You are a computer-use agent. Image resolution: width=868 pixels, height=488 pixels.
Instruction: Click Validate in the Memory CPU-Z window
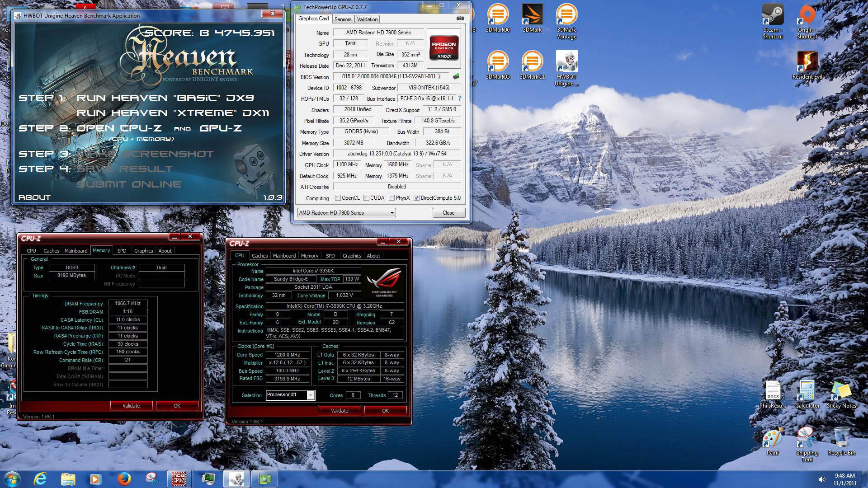click(x=131, y=406)
